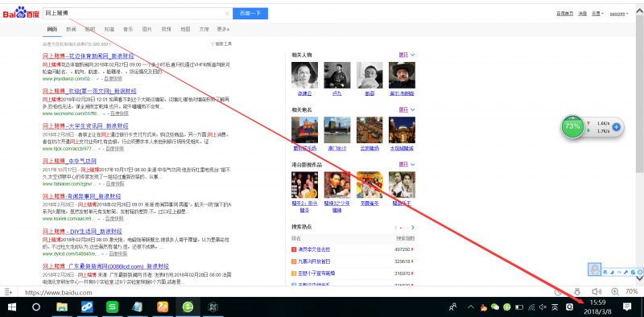This screenshot has width=644, height=317.
Task: Open the rank 2 hot search item
Action: 314,261
